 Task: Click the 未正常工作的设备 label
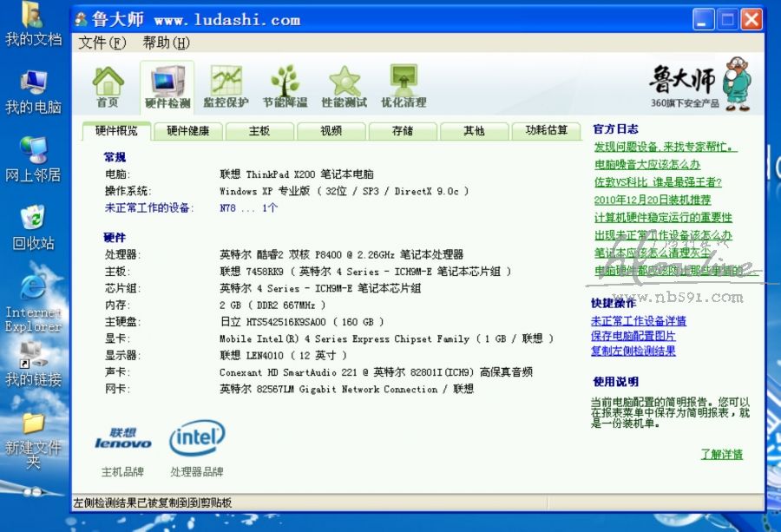pyautogui.click(x=149, y=207)
